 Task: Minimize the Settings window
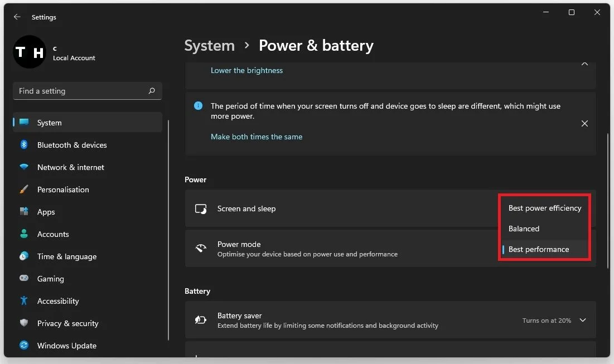pos(546,12)
